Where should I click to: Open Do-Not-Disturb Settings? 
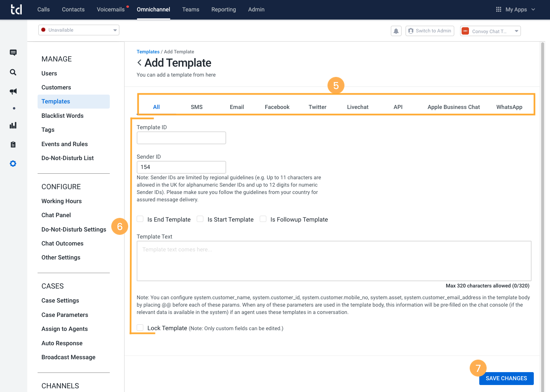[74, 229]
